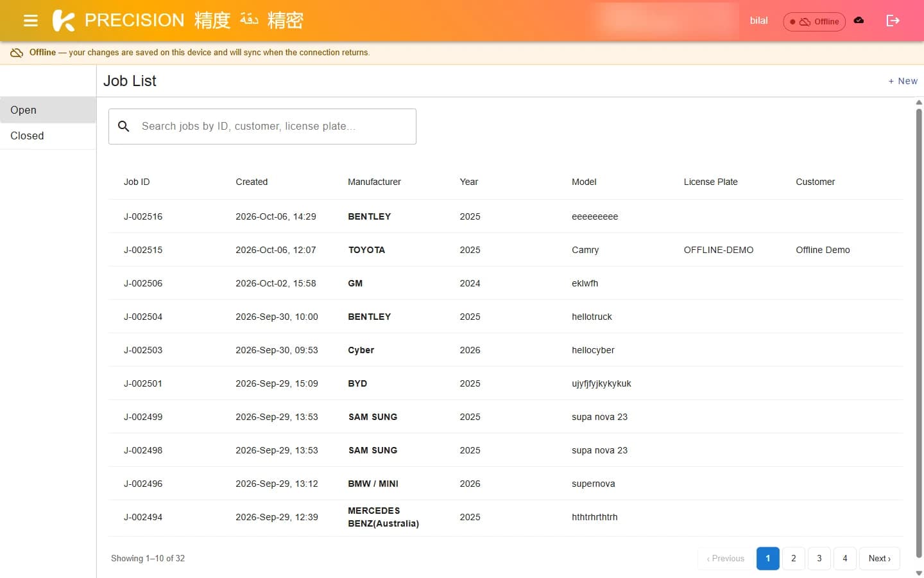Open job J-002501

(506, 383)
